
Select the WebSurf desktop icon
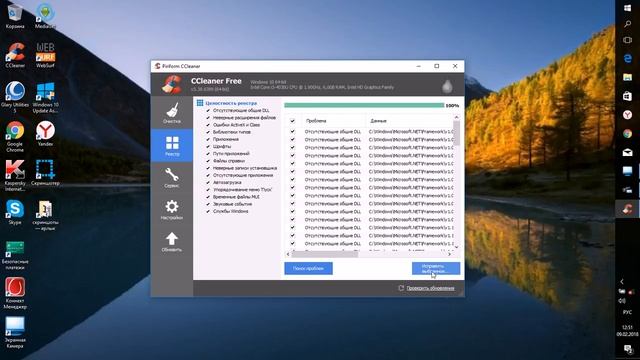tap(45, 55)
